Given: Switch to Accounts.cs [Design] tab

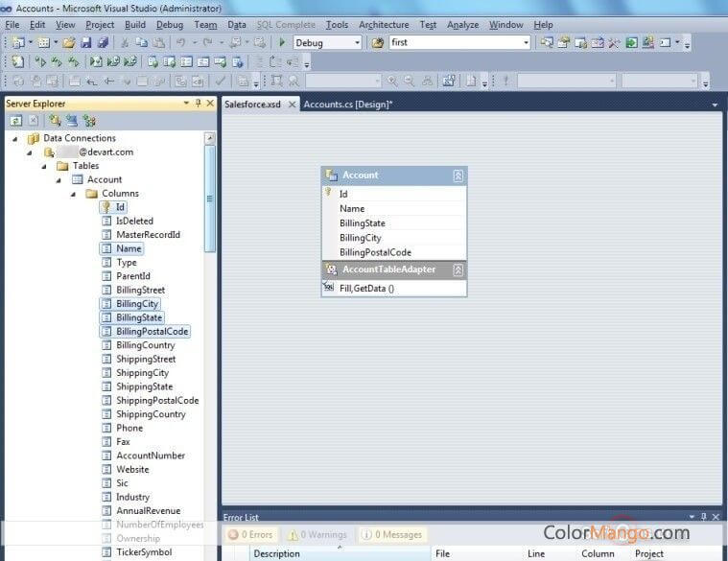Looking at the screenshot, I should point(348,105).
